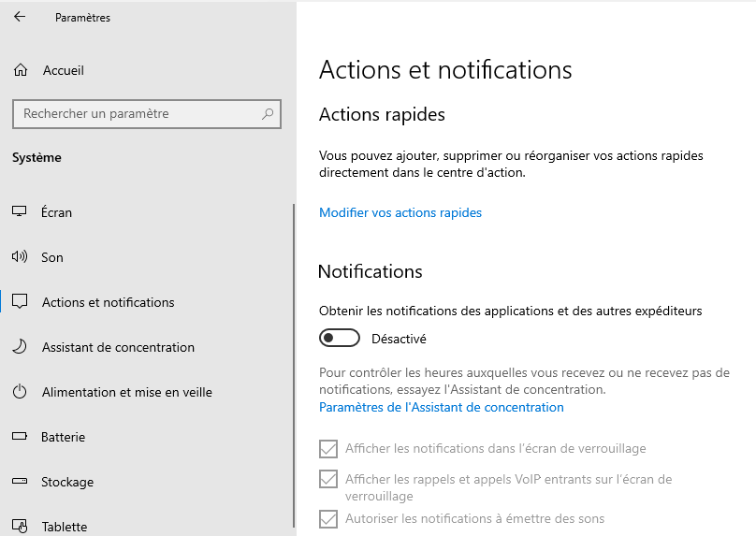
Task: Select the Écran monitor icon
Action: coord(20,212)
